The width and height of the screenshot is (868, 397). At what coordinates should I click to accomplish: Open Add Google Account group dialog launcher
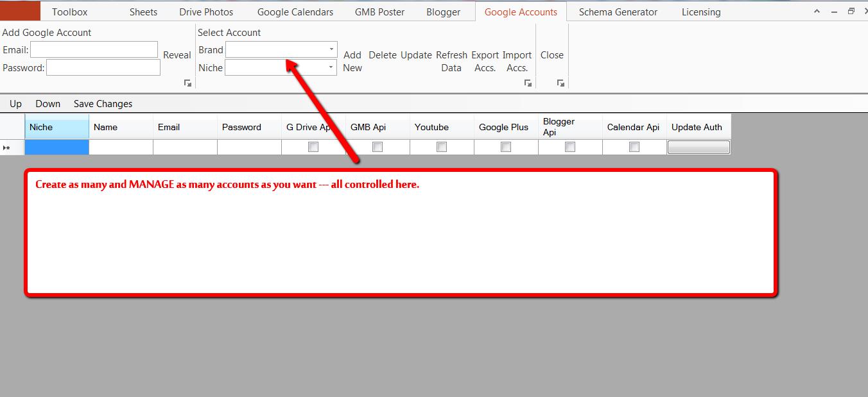[187, 83]
